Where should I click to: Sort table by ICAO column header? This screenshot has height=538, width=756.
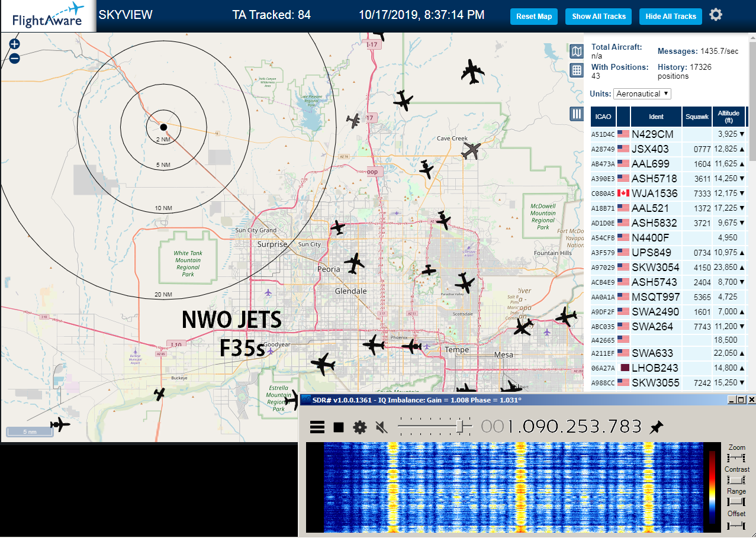[x=603, y=117]
